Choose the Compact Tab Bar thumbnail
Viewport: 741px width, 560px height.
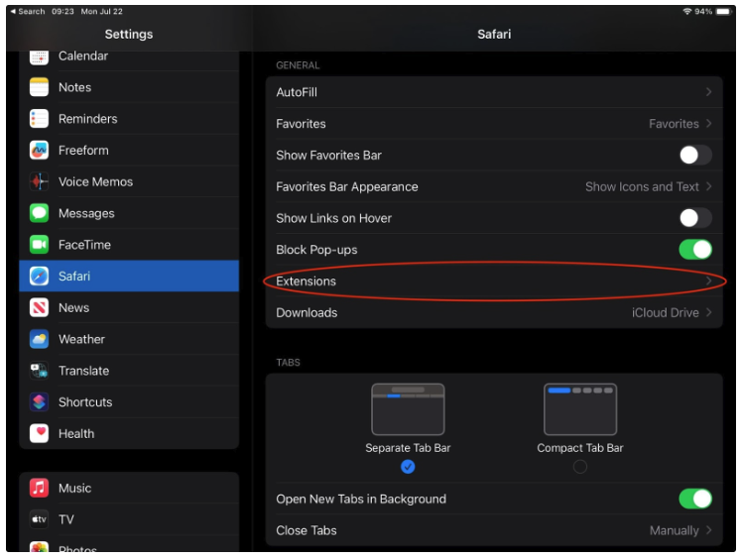pyautogui.click(x=580, y=409)
